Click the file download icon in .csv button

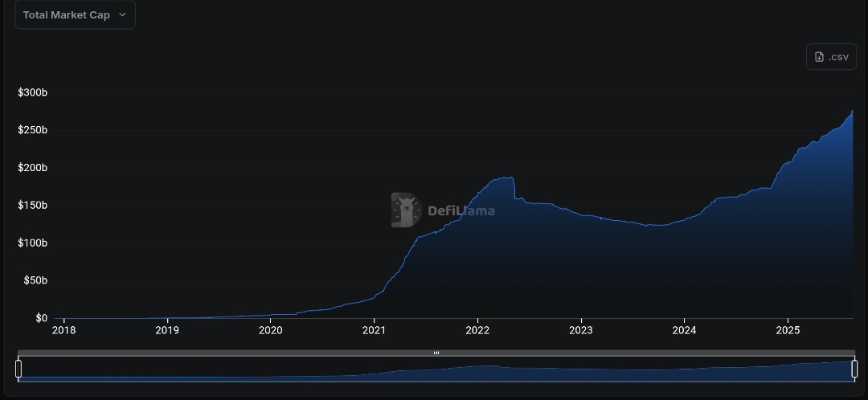[x=819, y=57]
